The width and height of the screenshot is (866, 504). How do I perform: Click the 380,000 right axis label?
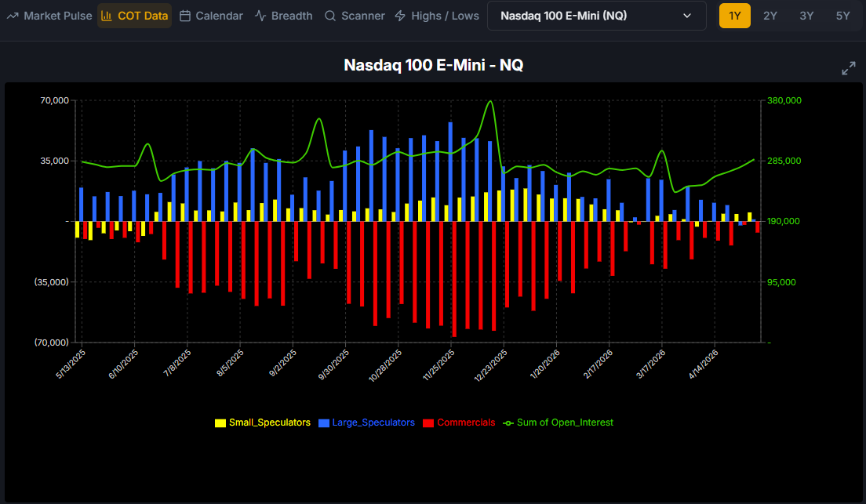click(x=784, y=100)
